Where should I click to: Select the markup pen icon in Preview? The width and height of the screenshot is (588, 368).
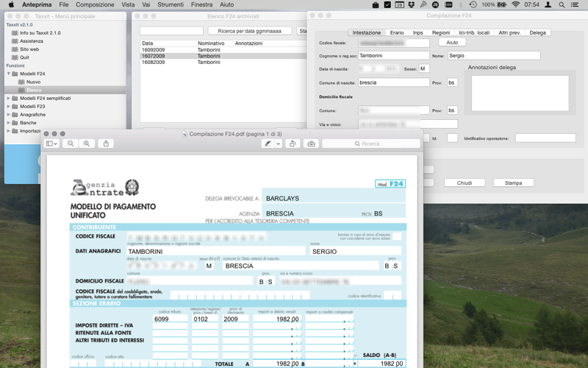tap(268, 144)
